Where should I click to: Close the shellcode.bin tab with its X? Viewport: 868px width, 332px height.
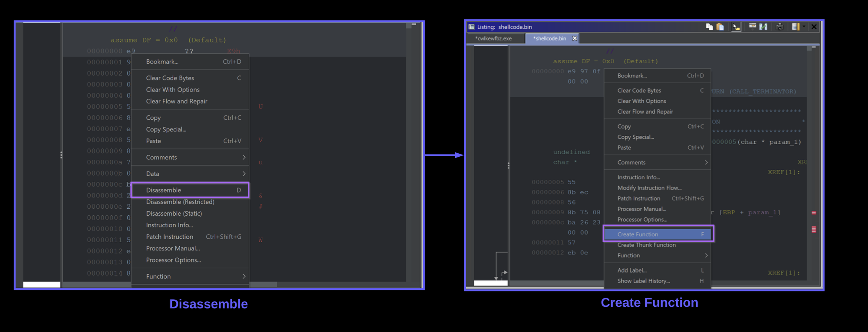coord(575,39)
